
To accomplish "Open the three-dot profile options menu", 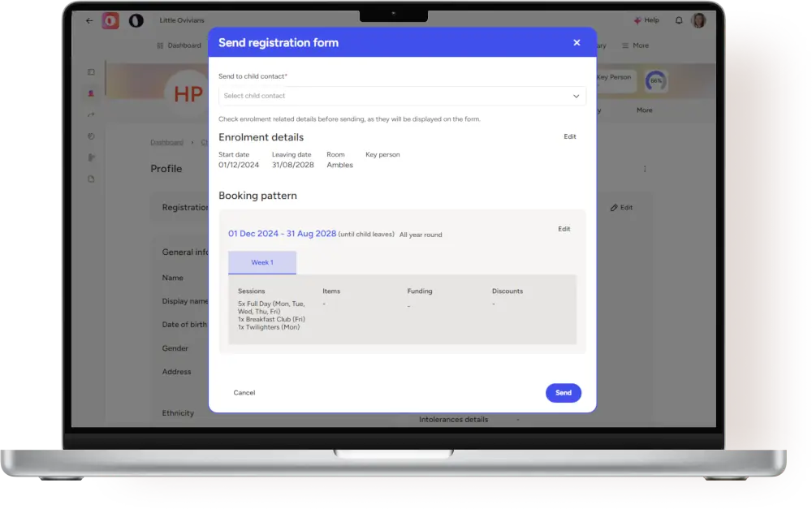I will pos(645,169).
